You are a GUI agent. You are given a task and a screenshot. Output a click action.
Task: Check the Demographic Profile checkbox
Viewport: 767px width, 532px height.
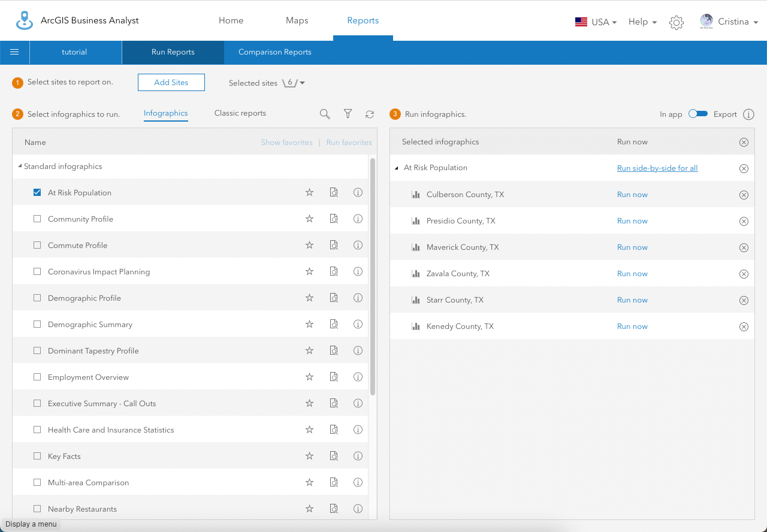pyautogui.click(x=37, y=298)
